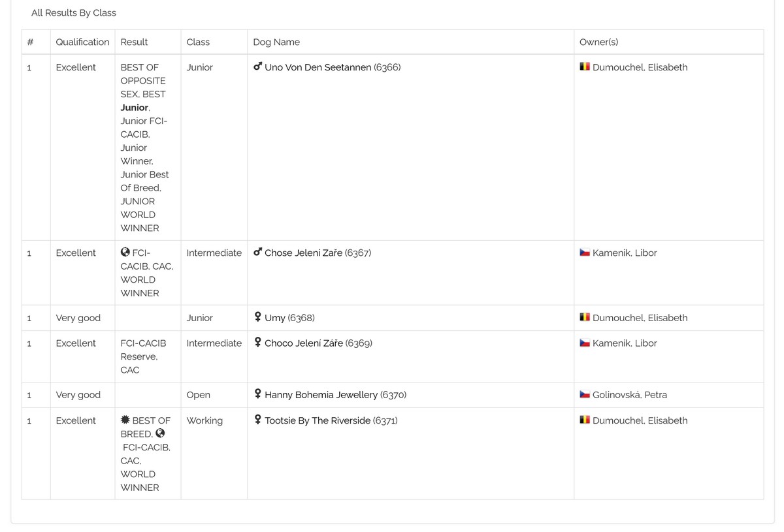
Task: Click the starburst icon before BEST OF BREED
Action: click(125, 420)
